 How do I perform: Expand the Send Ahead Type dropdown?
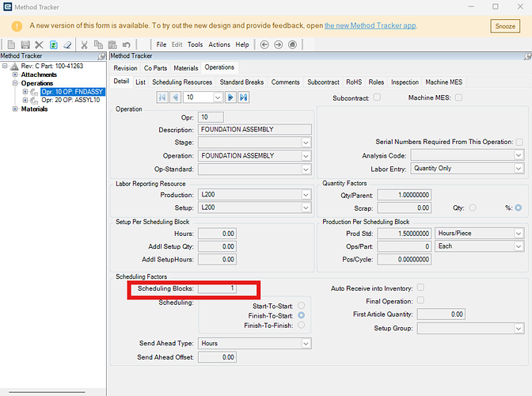[x=306, y=344]
